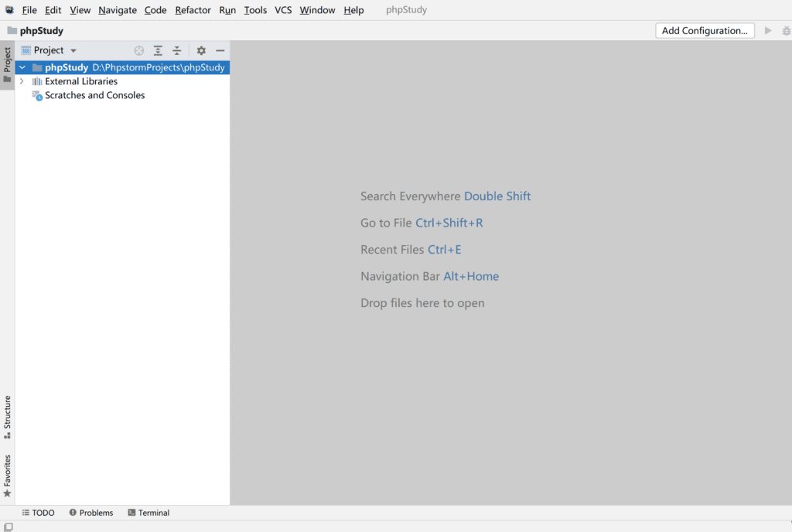The width and height of the screenshot is (792, 532).
Task: Select Scratches and Consoles item
Action: coord(94,95)
